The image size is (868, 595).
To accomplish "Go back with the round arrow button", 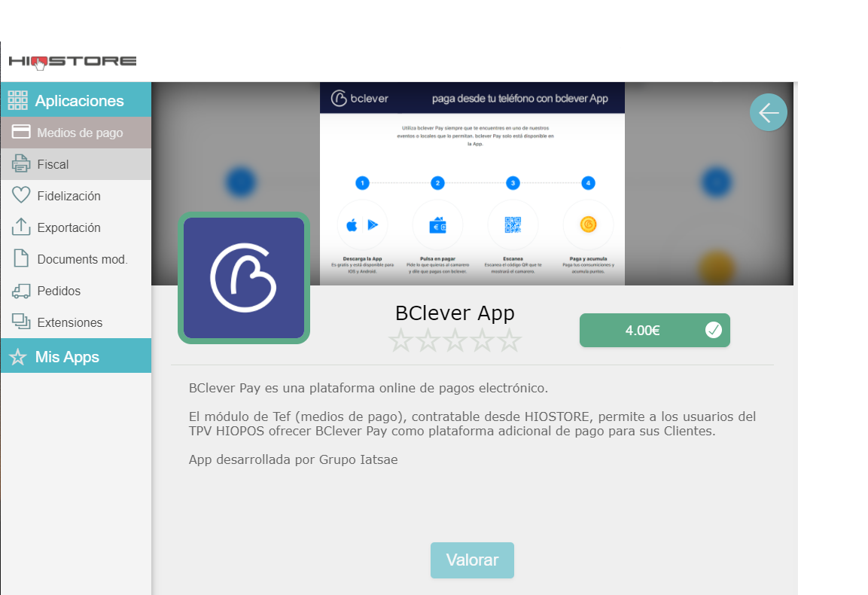I will (x=768, y=113).
